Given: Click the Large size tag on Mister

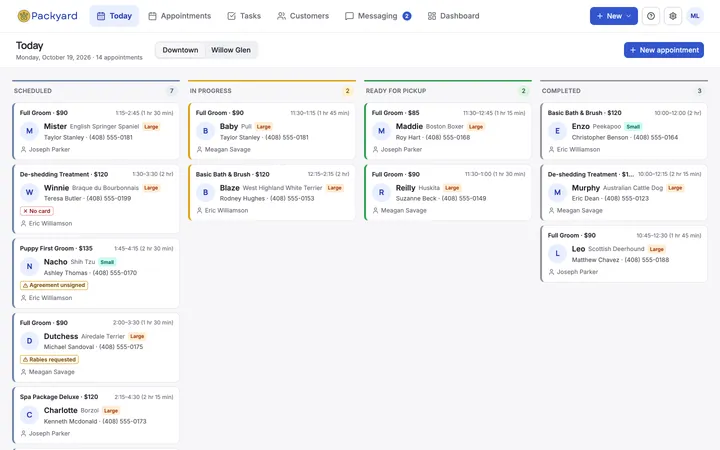Looking at the screenshot, I should pos(151,127).
